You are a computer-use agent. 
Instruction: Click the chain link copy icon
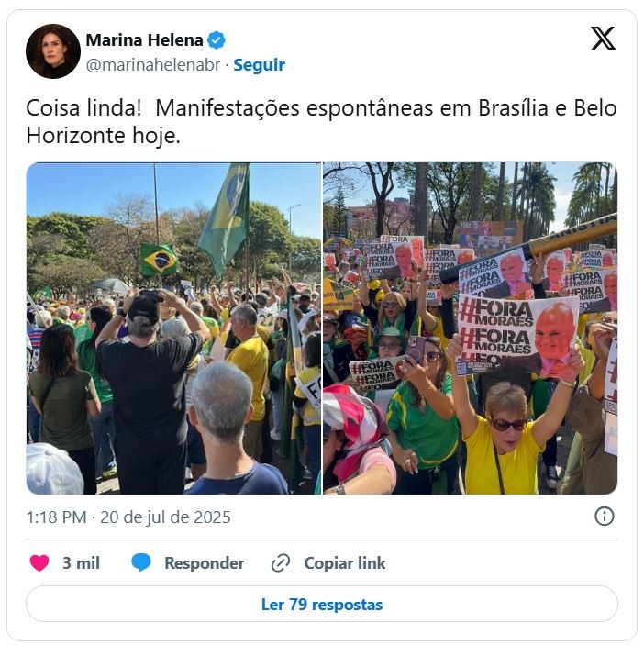click(x=281, y=562)
